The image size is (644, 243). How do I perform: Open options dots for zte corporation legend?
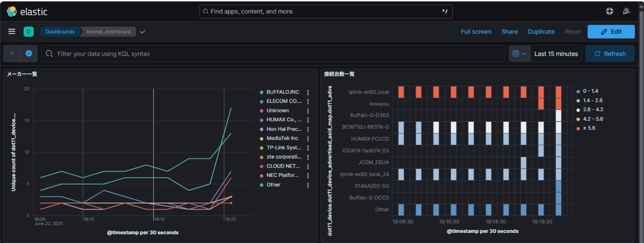click(308, 157)
